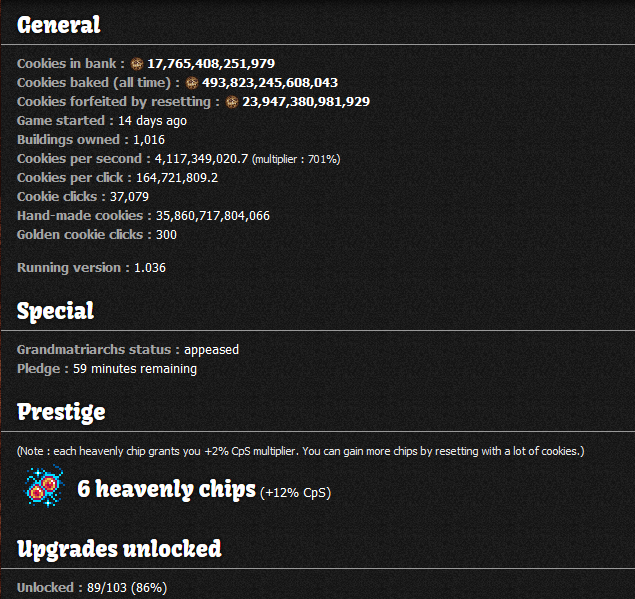The image size is (635, 599).
Task: Click the Running version 1.036 line
Action: pos(92,268)
